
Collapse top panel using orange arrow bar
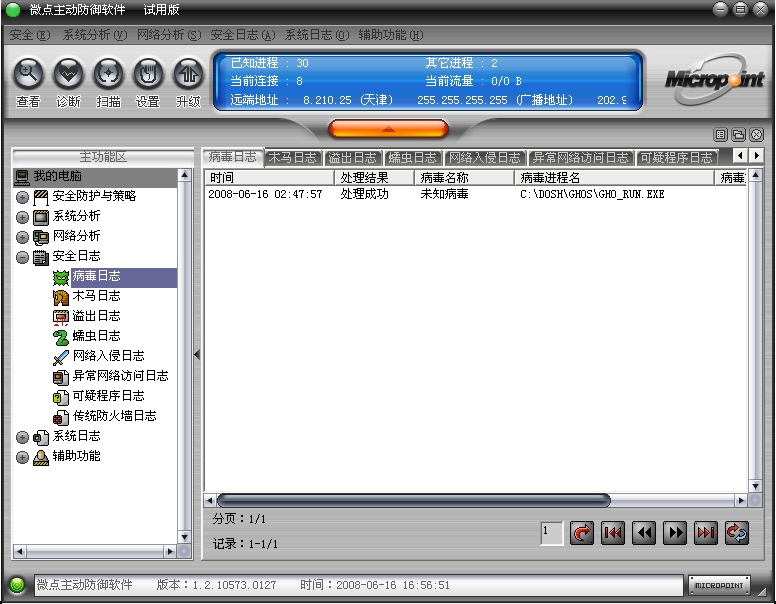(388, 129)
